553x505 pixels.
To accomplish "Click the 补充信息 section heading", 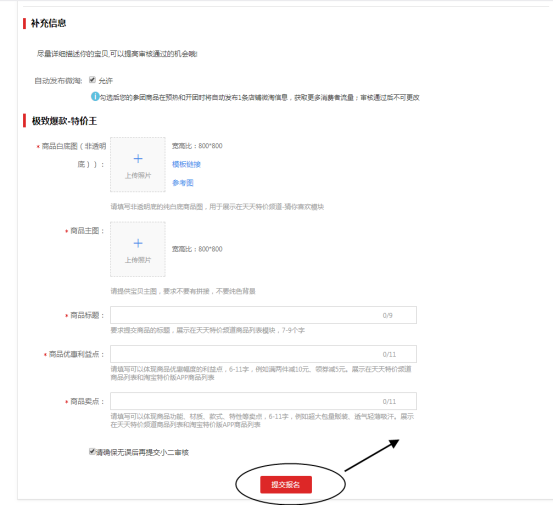I will pyautogui.click(x=48, y=23).
